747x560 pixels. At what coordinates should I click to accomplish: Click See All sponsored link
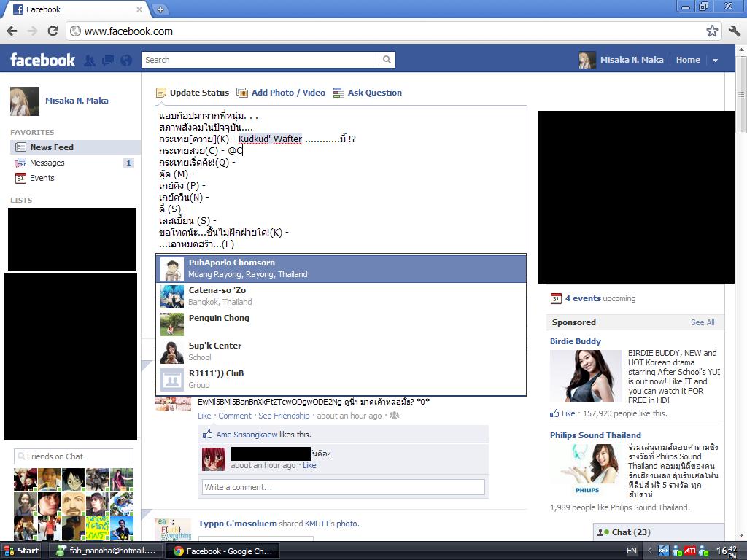(703, 322)
